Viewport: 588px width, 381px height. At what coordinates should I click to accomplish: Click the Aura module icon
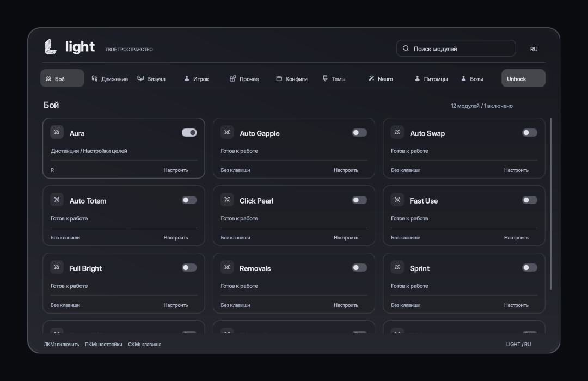pos(57,132)
